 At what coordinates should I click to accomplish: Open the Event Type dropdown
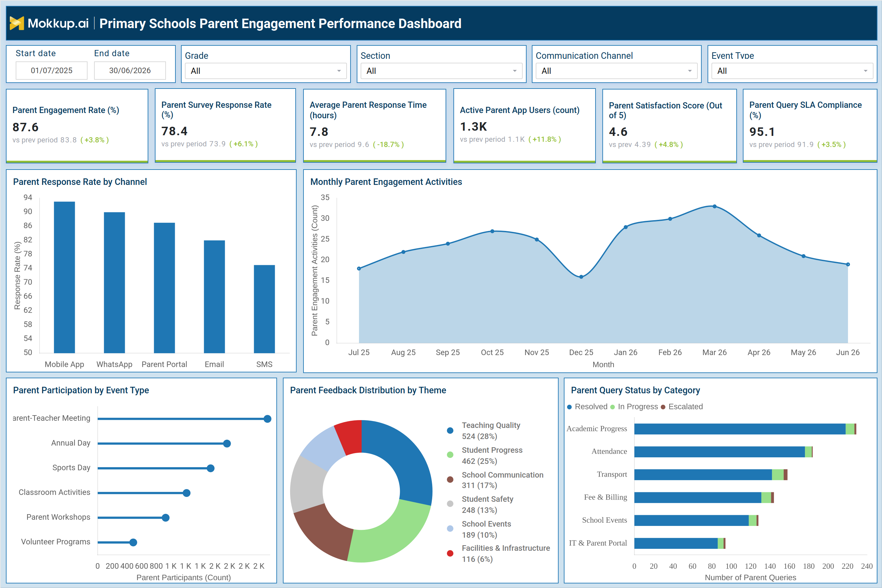(x=792, y=71)
